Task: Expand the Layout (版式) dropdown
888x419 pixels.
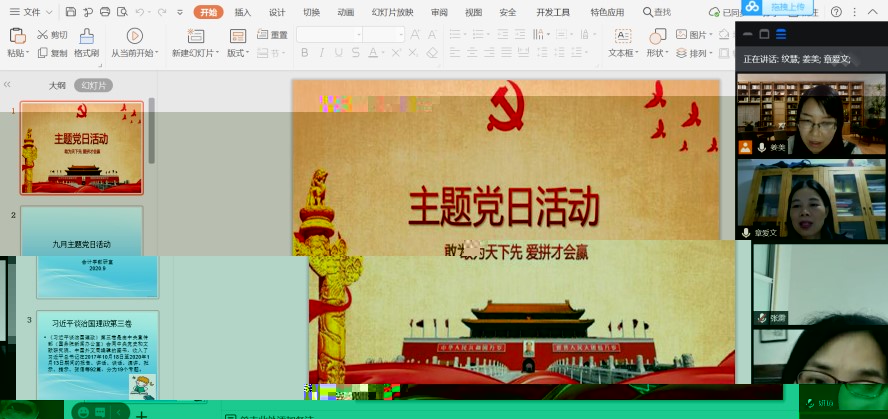Action: (x=247, y=53)
